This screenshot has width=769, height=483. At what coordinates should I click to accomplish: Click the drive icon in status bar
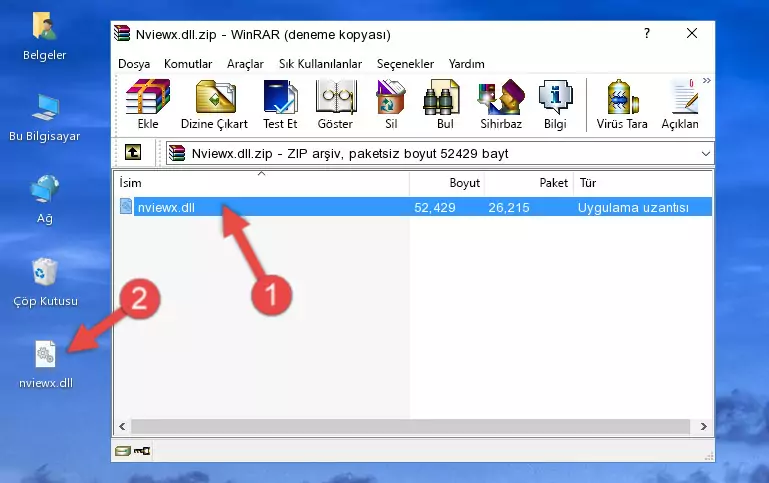click(123, 451)
